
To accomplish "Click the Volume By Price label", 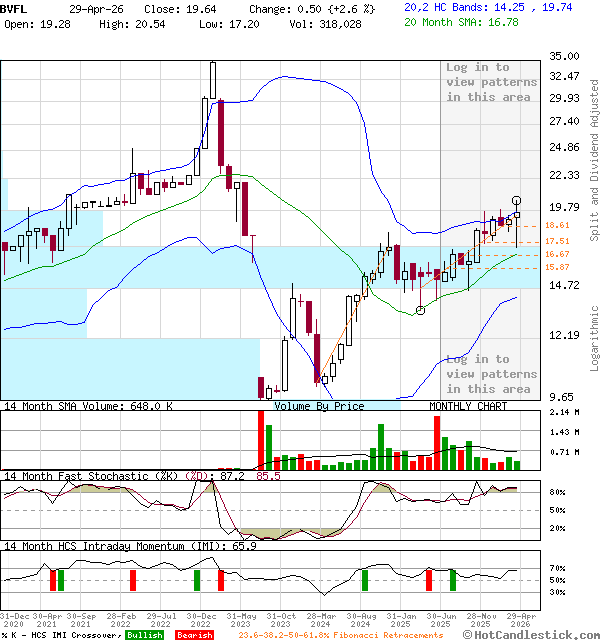I will [319, 406].
